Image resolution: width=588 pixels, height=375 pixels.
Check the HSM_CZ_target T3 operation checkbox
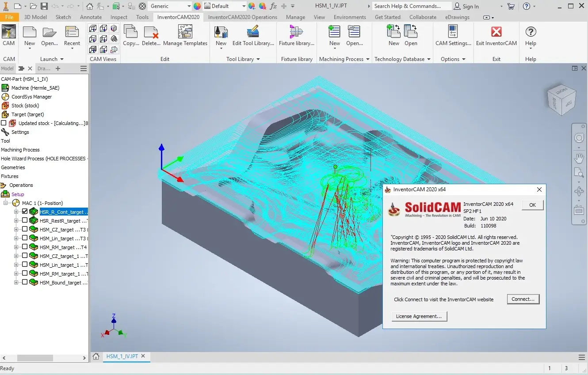click(x=25, y=229)
